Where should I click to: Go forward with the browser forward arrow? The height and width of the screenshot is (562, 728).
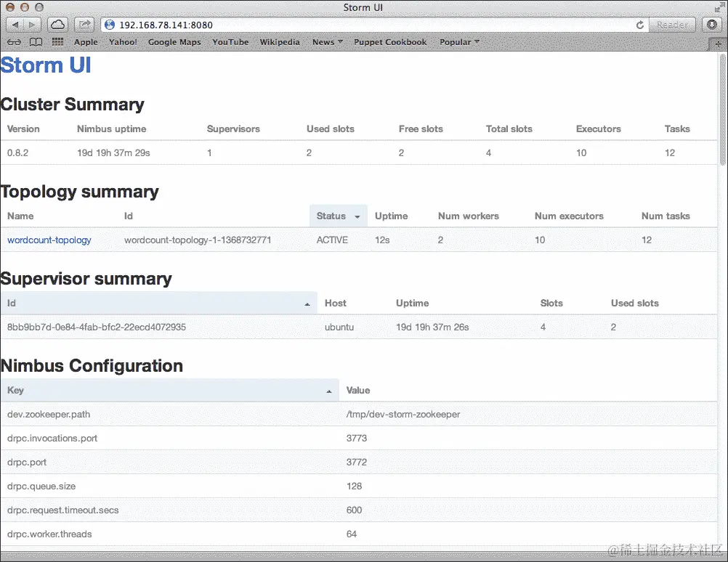point(32,25)
